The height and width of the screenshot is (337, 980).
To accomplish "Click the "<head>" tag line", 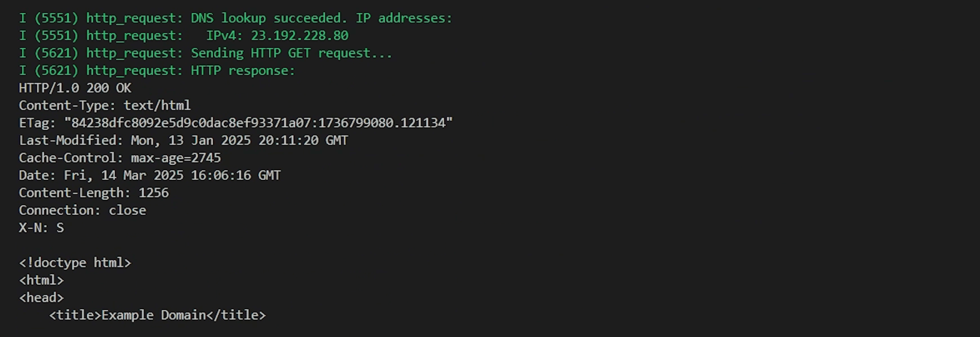I will coord(41,298).
